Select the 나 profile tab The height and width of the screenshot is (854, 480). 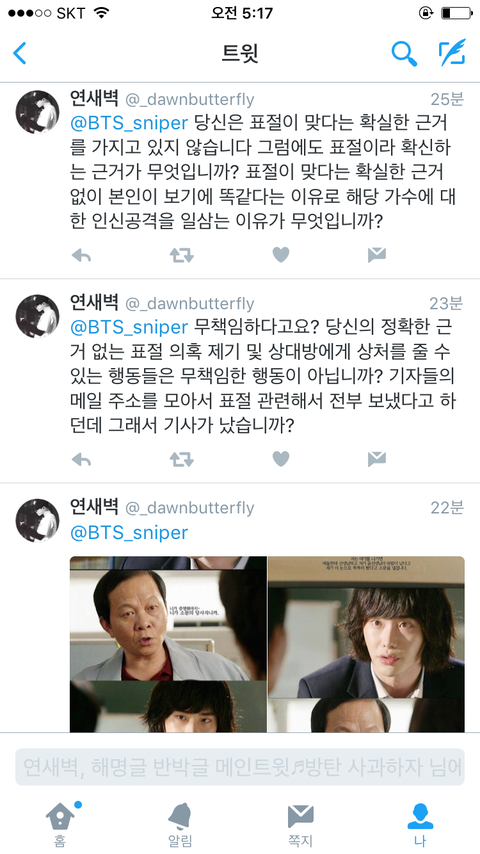(x=420, y=823)
